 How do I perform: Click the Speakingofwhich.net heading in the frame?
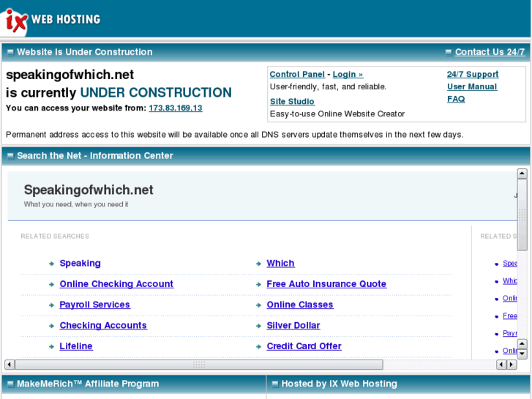point(89,190)
